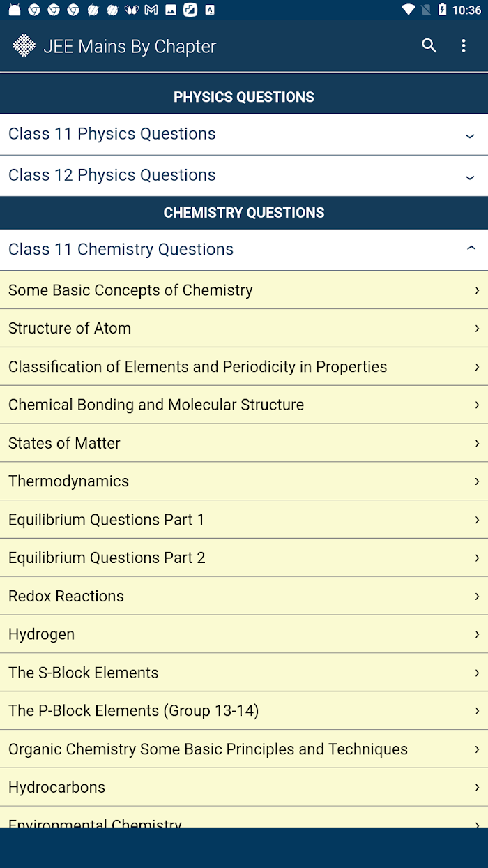Open Redox Reactions chapter

(244, 596)
